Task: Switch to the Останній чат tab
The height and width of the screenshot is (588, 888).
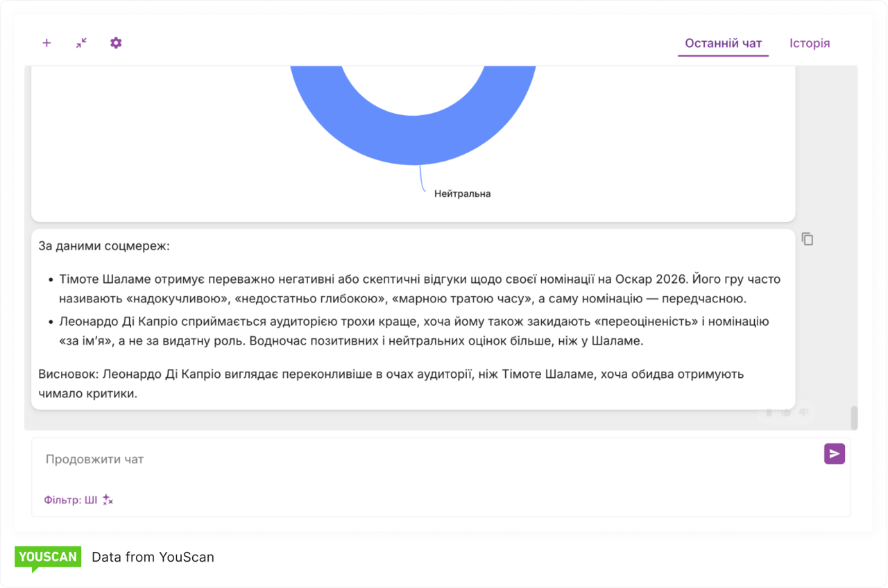Action: (x=723, y=43)
